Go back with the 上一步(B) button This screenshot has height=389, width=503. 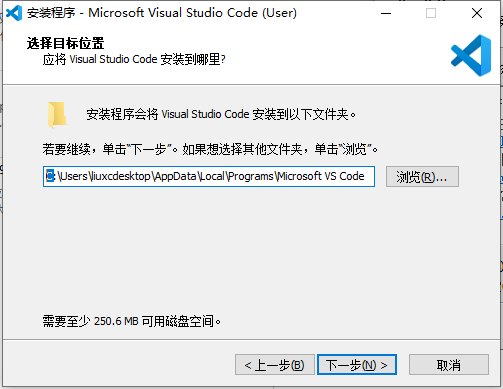tap(275, 365)
